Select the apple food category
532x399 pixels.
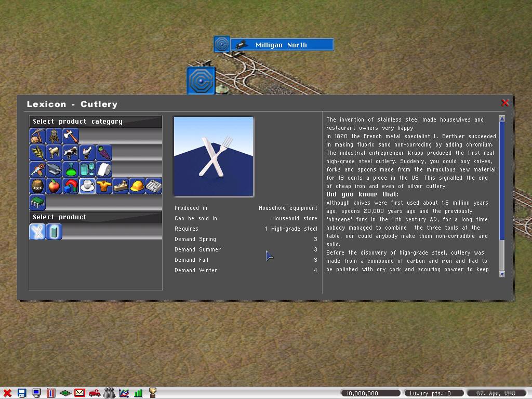[54, 186]
